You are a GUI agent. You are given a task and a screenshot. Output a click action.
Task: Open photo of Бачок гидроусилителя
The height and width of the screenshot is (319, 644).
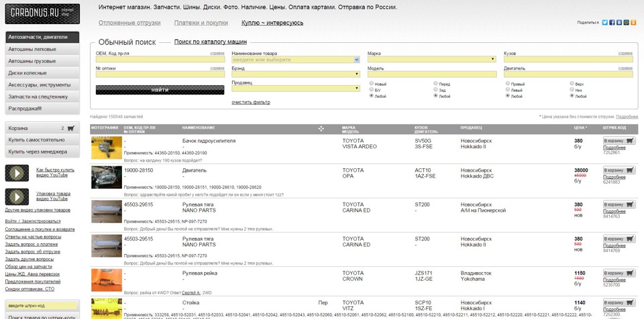(x=107, y=148)
